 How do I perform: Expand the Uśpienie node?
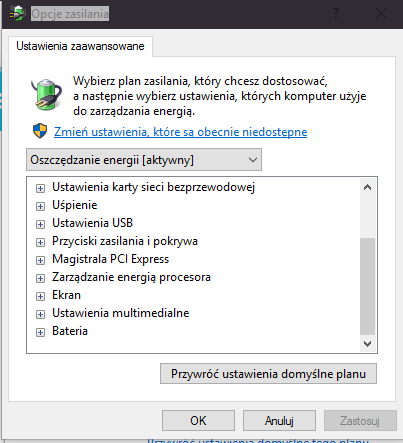point(40,207)
